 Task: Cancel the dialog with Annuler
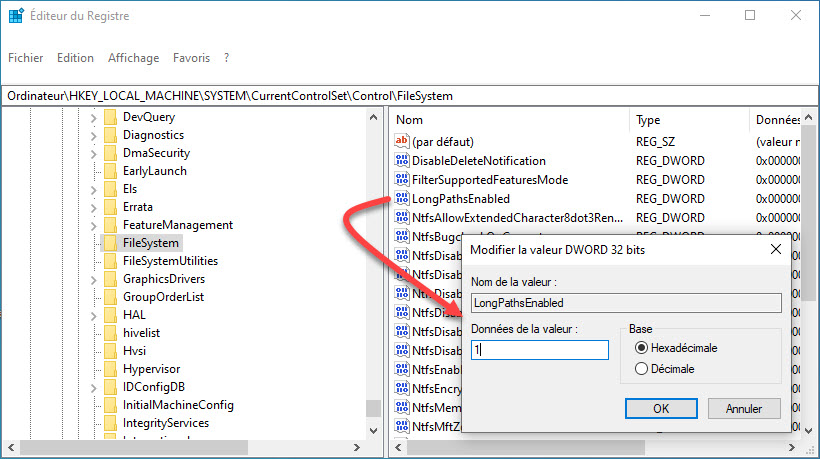tap(744, 408)
